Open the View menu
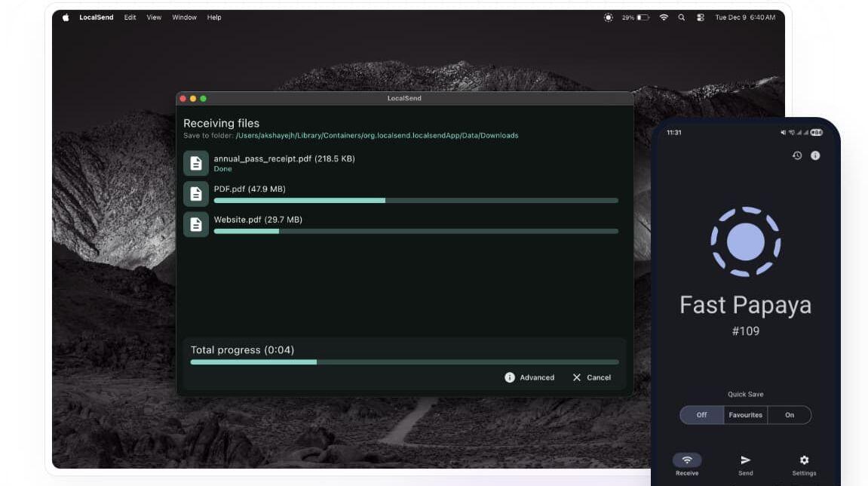 (154, 17)
